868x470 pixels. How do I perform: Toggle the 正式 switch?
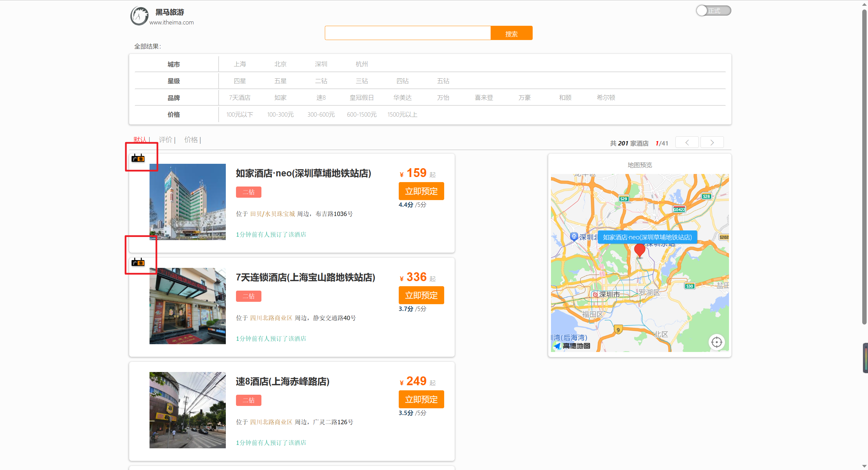713,11
